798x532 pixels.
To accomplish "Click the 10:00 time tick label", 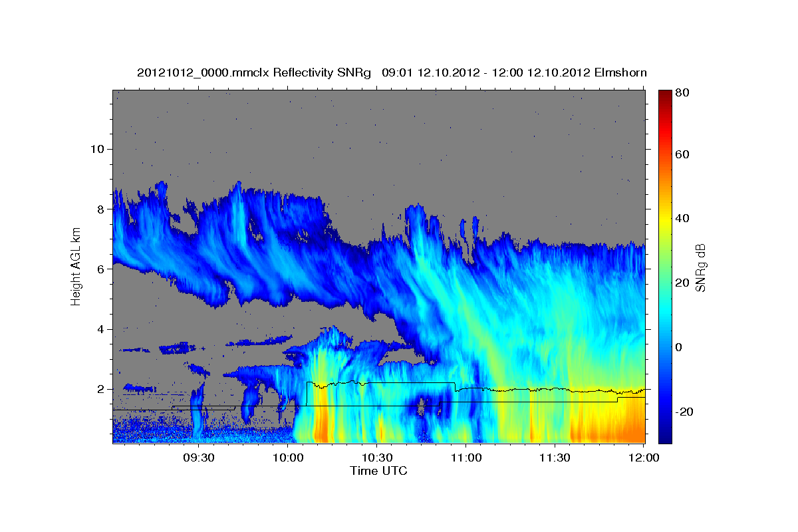I will [x=287, y=458].
